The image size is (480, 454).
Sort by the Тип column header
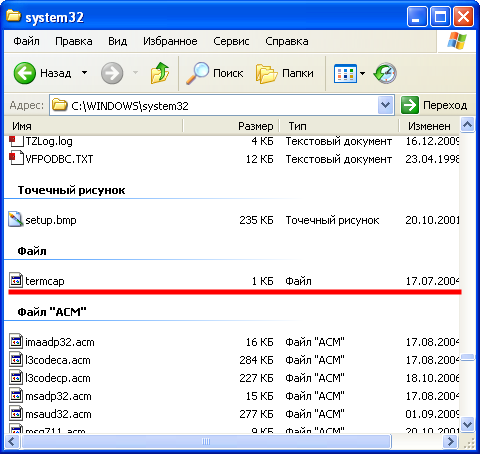pyautogui.click(x=339, y=126)
